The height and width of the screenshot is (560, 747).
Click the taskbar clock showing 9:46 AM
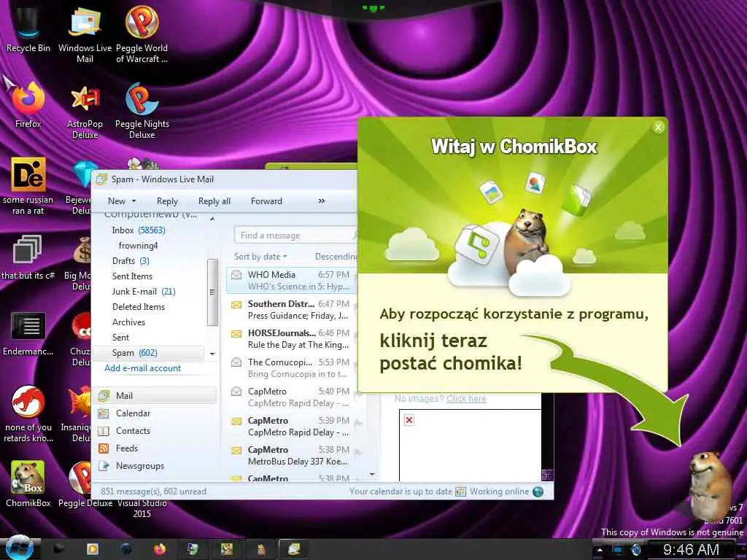pyautogui.click(x=691, y=550)
